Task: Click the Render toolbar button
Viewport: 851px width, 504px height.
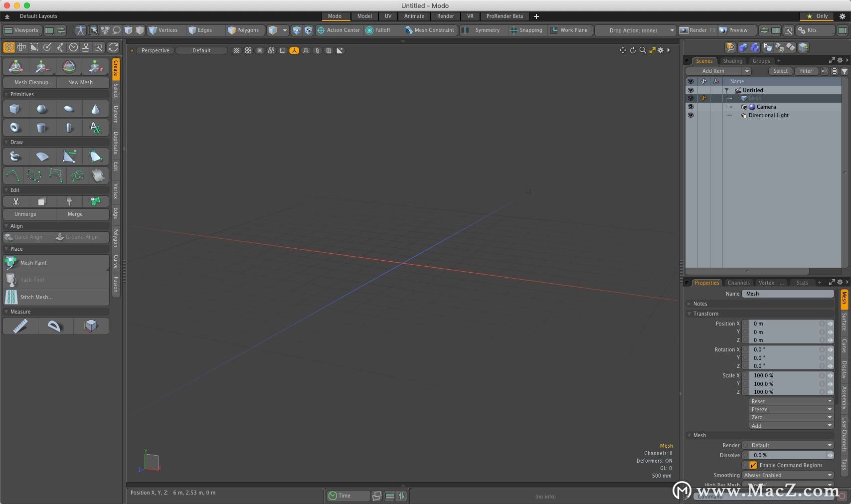Action: pyautogui.click(x=698, y=30)
